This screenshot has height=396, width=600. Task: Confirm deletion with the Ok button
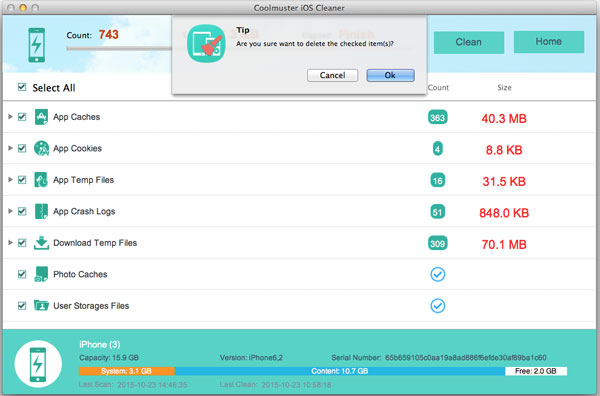tap(390, 75)
